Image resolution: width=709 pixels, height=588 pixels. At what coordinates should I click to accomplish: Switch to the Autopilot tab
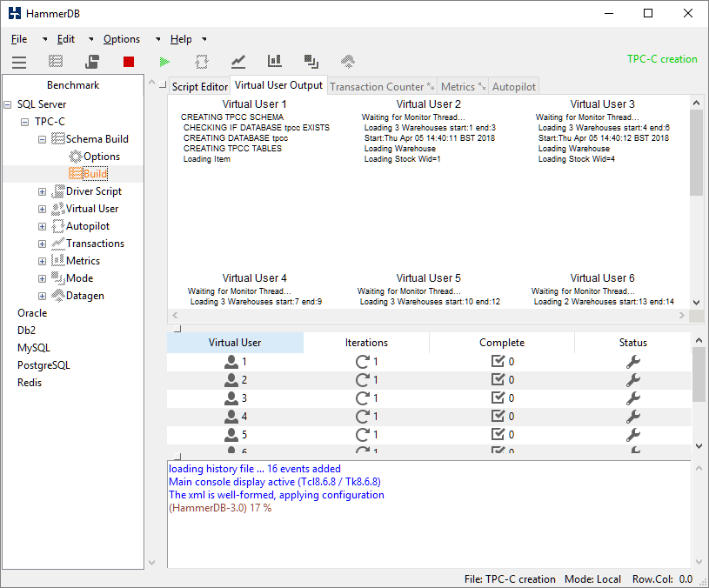pyautogui.click(x=513, y=87)
